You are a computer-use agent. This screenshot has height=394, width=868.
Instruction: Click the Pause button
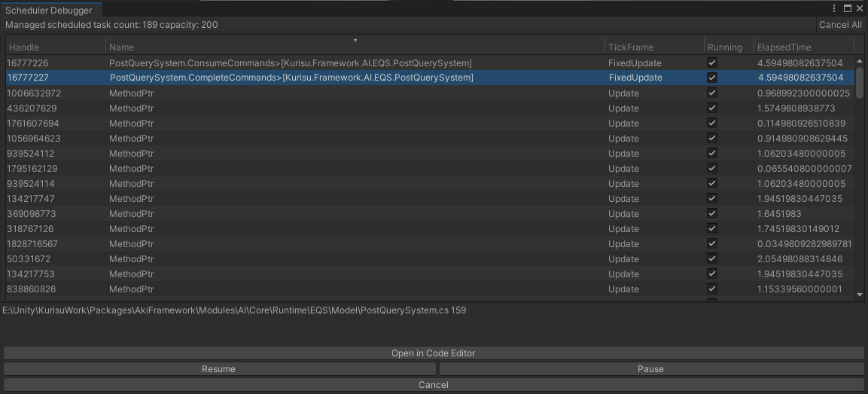pyautogui.click(x=651, y=369)
